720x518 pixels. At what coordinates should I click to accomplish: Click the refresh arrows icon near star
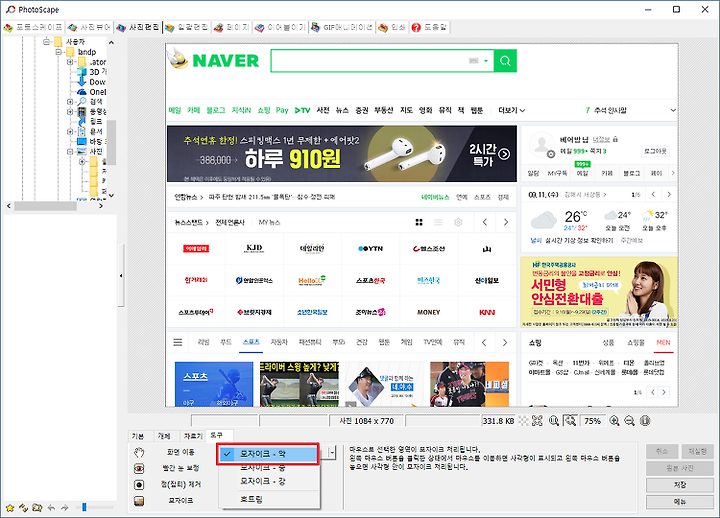pyautogui.click(x=23, y=507)
